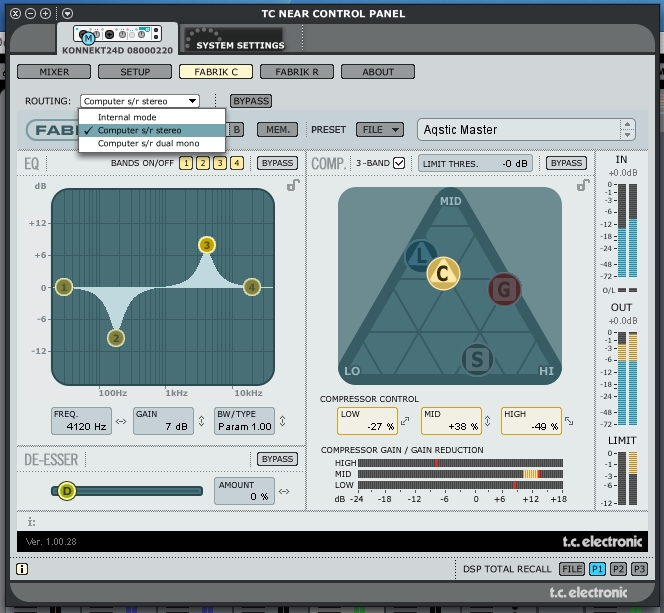664x613 pixels.
Task: Choose Computer s/r stereo option
Action: (x=152, y=130)
